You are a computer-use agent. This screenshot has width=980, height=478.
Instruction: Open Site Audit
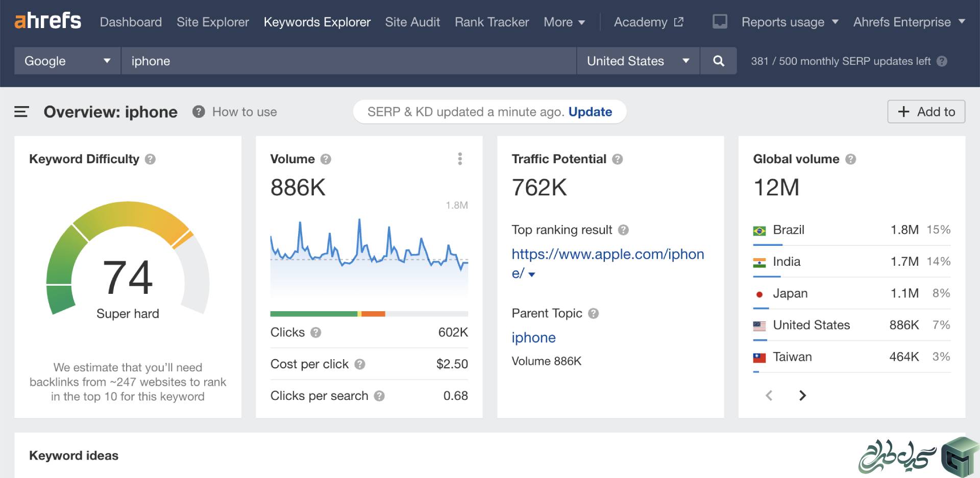click(412, 22)
